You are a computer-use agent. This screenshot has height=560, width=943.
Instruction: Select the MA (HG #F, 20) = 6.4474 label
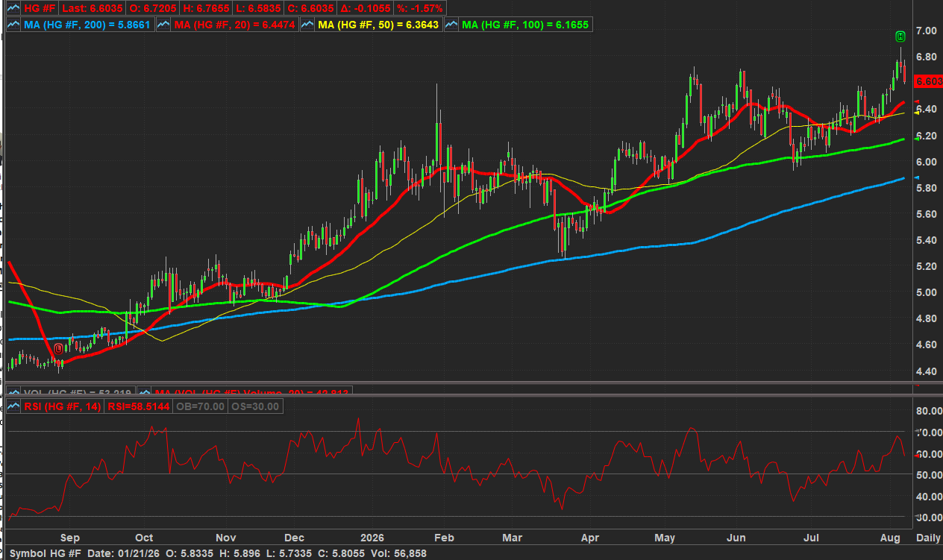click(234, 25)
